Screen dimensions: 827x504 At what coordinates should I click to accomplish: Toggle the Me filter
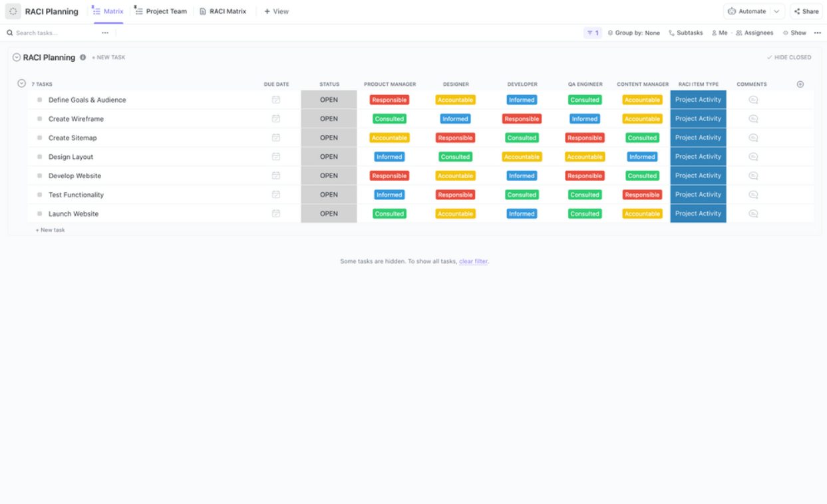(719, 33)
